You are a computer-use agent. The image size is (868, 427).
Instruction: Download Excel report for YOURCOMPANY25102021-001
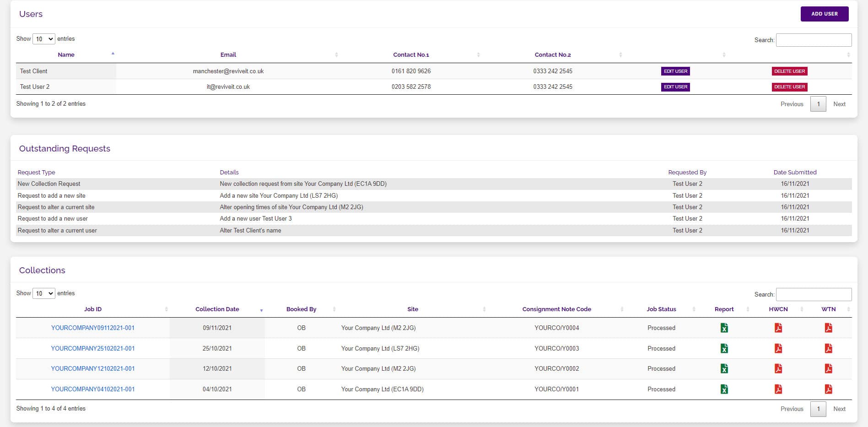click(724, 348)
